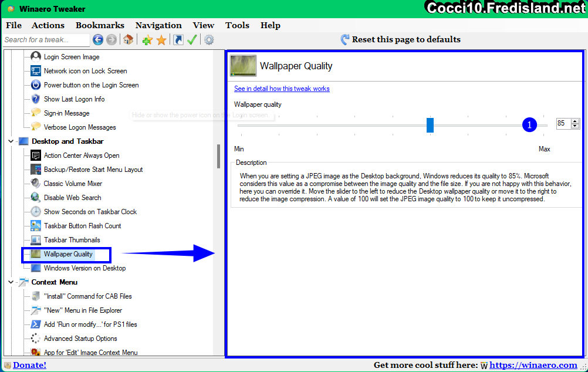
Task: Open the File menu
Action: [14, 25]
